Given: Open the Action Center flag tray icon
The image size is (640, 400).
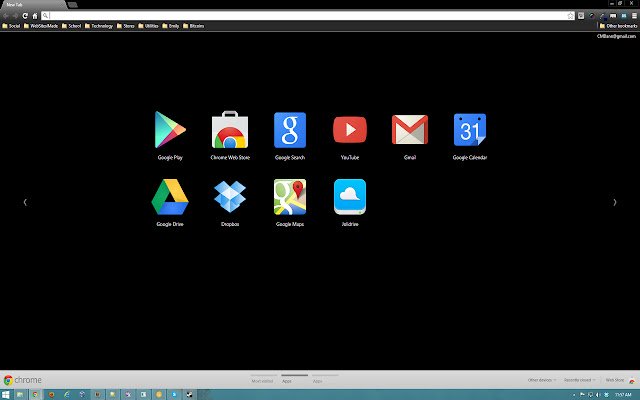Looking at the screenshot, I should (582, 395).
